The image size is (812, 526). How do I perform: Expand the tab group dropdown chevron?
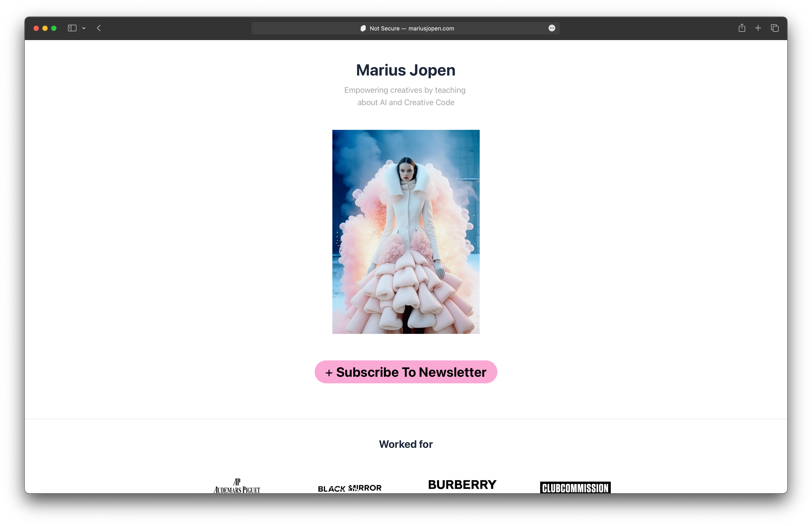(84, 28)
